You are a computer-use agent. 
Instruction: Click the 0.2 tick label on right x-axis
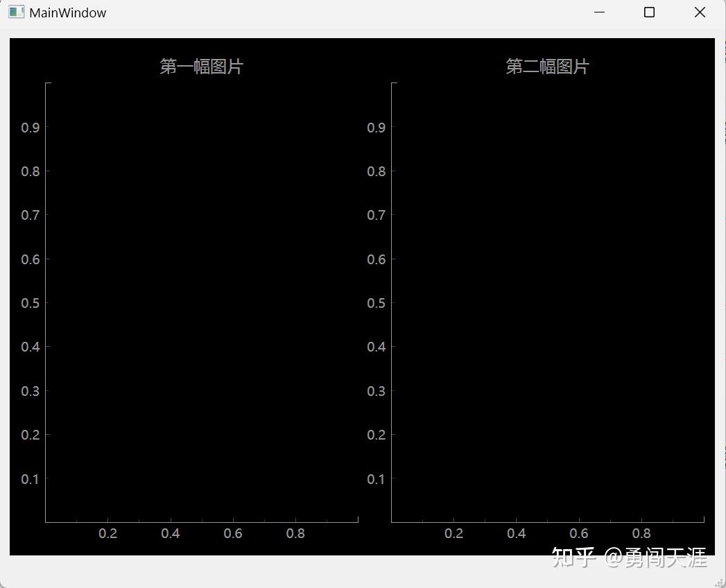(x=454, y=533)
